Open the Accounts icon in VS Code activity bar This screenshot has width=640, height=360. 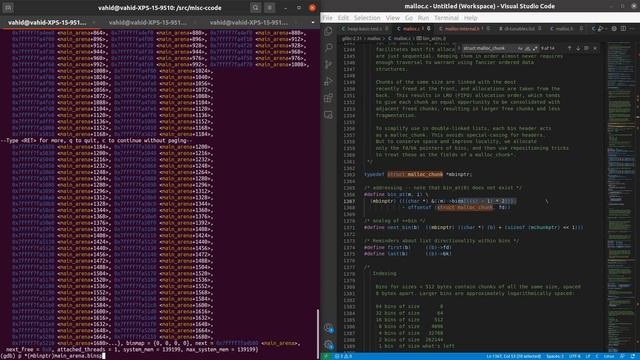click(x=329, y=327)
